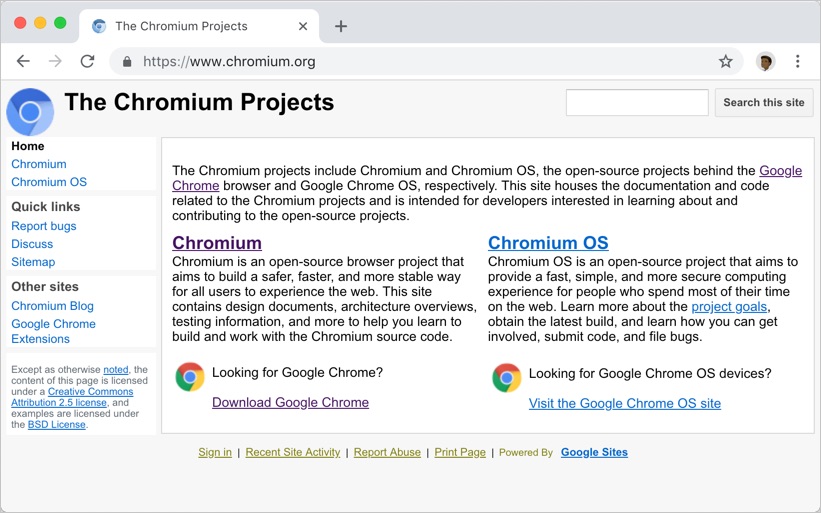Select The Chromium Projects tab

click(199, 26)
